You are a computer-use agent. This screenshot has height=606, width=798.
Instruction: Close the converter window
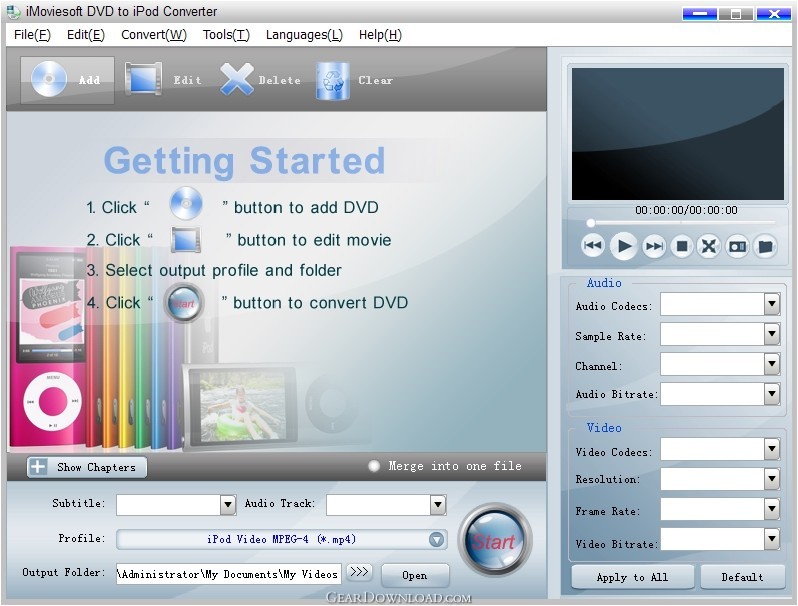774,13
